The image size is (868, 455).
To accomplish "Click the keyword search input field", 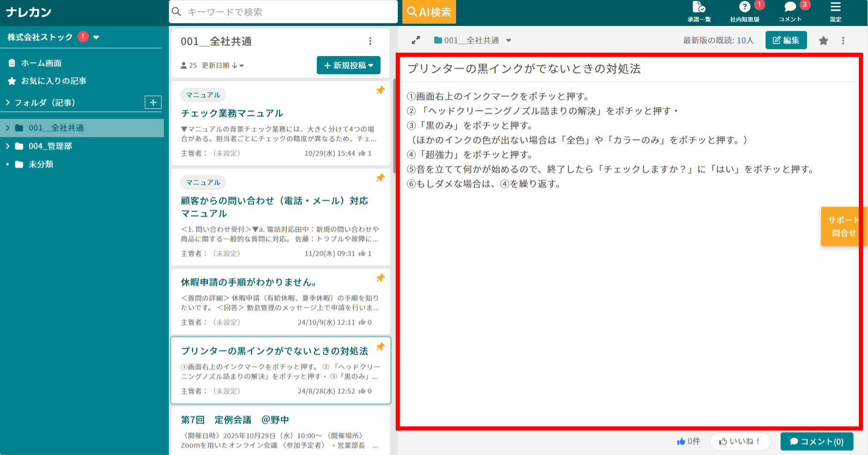I will 282,12.
